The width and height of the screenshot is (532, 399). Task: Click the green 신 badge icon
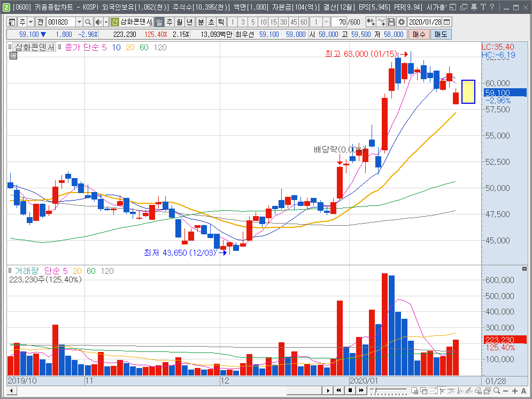[114, 22]
